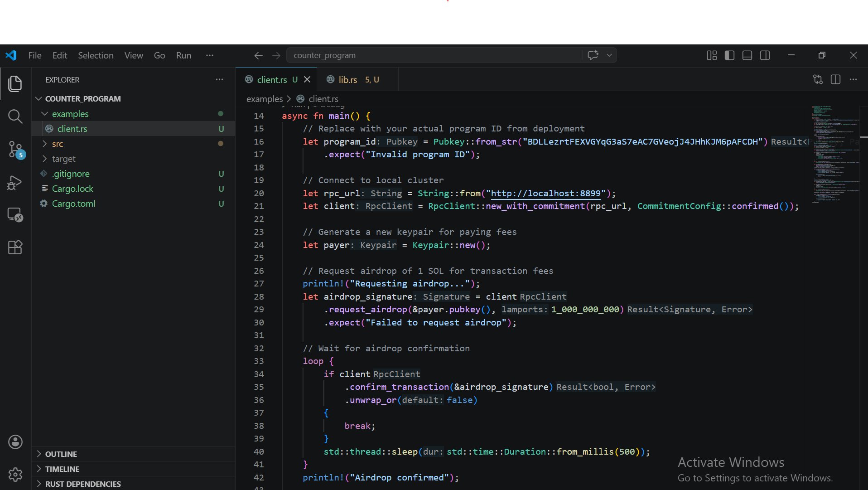Expand the OUTLINE section
Image resolution: width=868 pixels, height=490 pixels.
[x=61, y=454]
